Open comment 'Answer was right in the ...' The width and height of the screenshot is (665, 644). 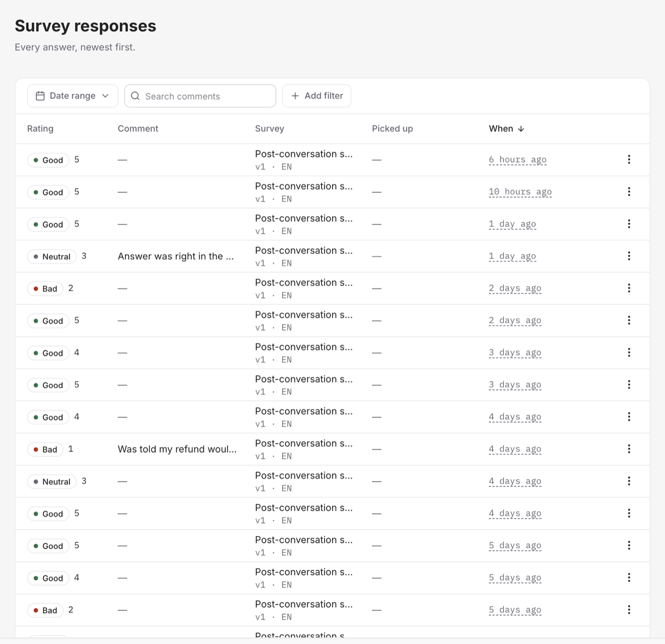pos(176,256)
